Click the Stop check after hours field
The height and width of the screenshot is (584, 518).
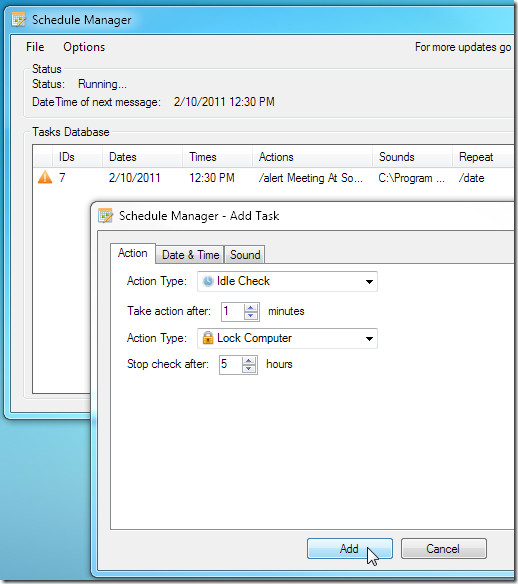(x=231, y=364)
